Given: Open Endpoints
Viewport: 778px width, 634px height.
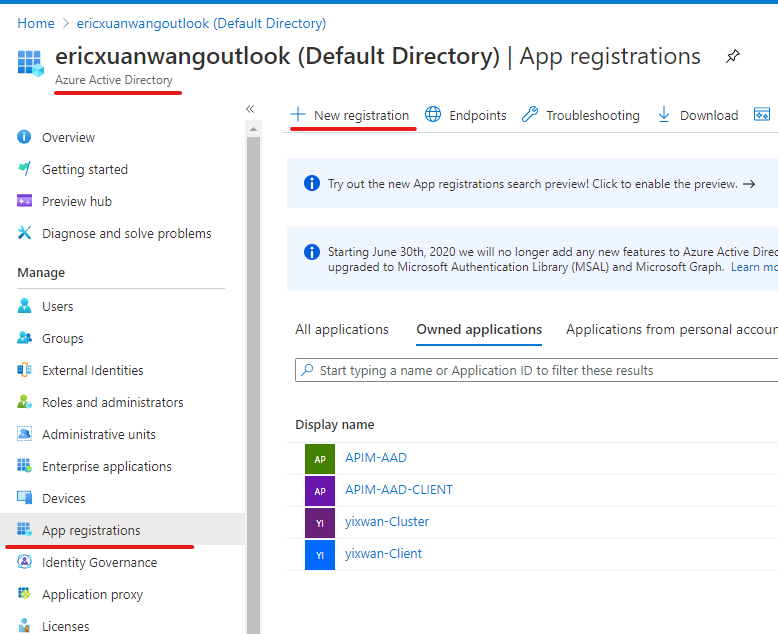Looking at the screenshot, I should [x=478, y=116].
